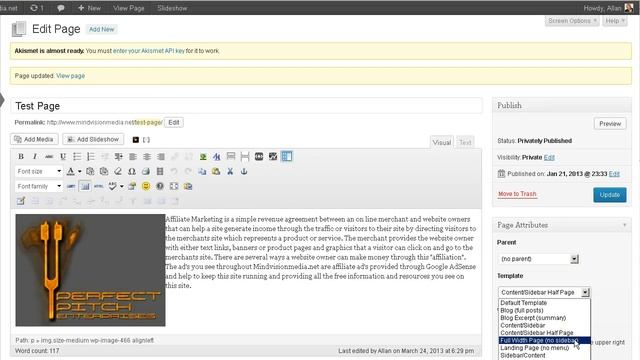Select the Perfect Pitch image in editor
This screenshot has width=640, height=360.
[x=91, y=270]
